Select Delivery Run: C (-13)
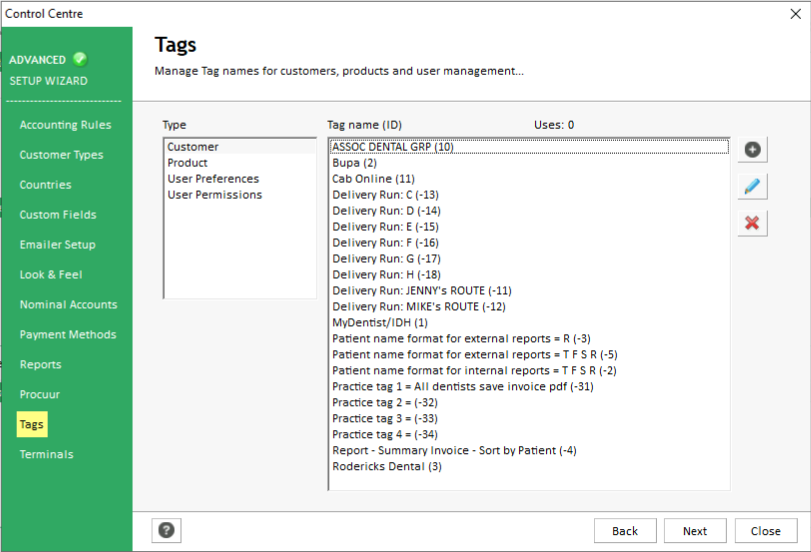The width and height of the screenshot is (811, 552). pos(529,195)
